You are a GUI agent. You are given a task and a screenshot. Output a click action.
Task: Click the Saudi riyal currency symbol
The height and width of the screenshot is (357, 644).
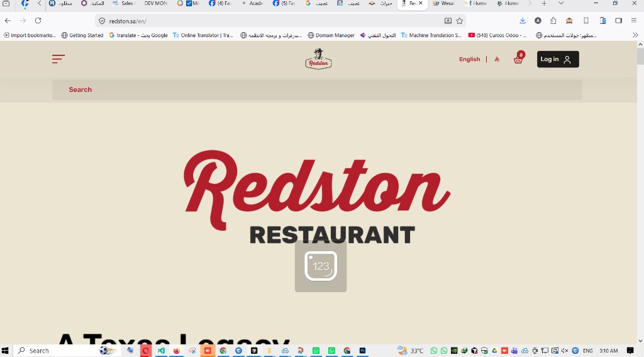coord(497,59)
